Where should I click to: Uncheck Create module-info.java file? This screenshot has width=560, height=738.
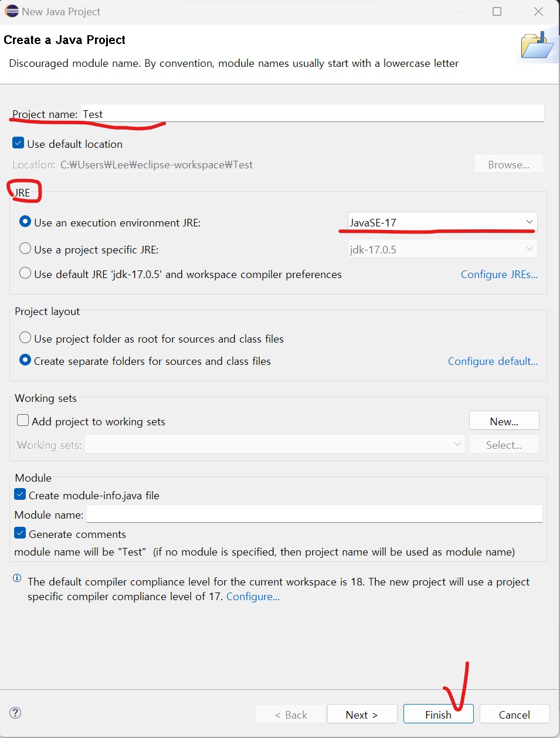(x=20, y=495)
